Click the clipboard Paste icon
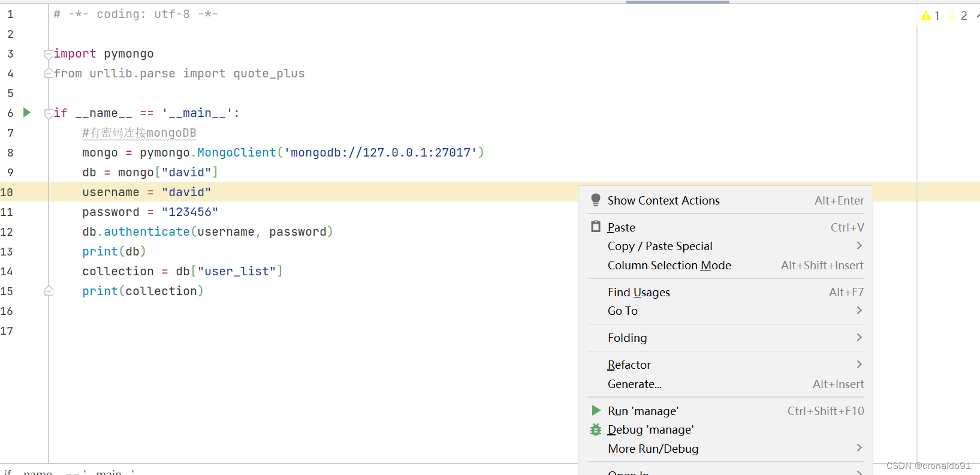Viewport: 980px width, 475px height. tap(596, 227)
